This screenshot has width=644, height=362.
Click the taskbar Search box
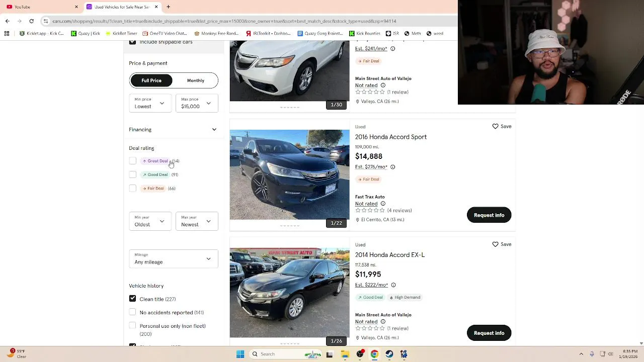point(285,354)
